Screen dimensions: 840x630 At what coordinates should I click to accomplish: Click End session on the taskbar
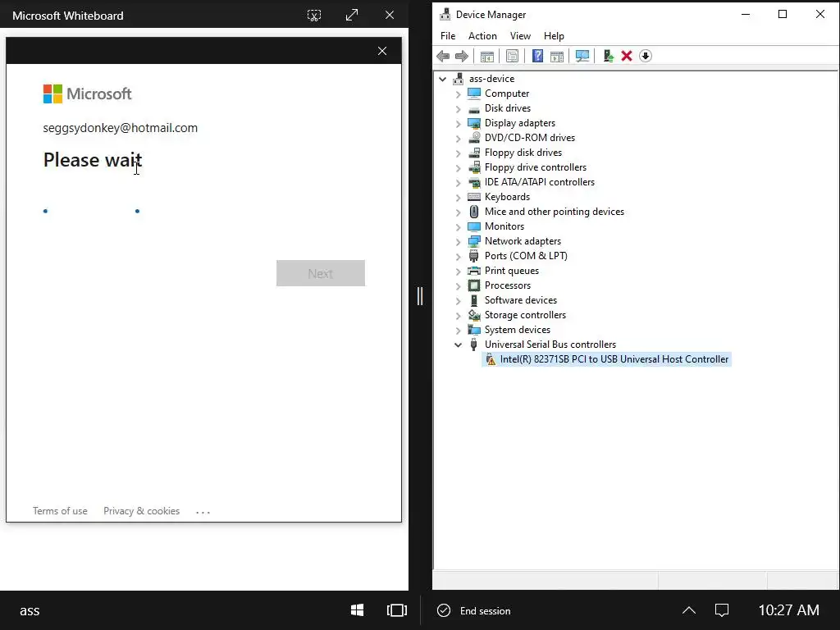[x=486, y=610]
